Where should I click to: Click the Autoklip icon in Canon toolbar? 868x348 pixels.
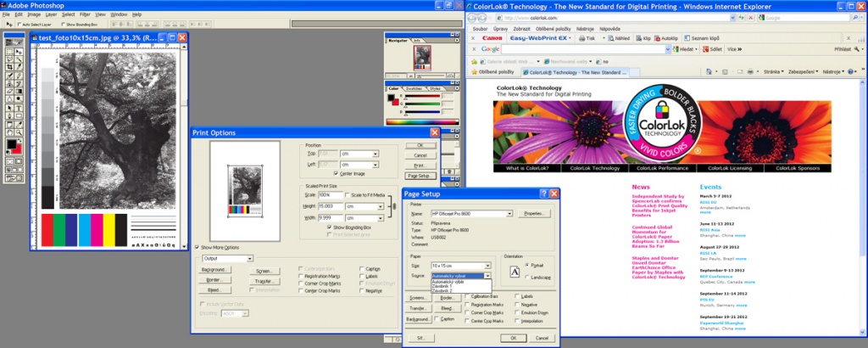[x=657, y=38]
